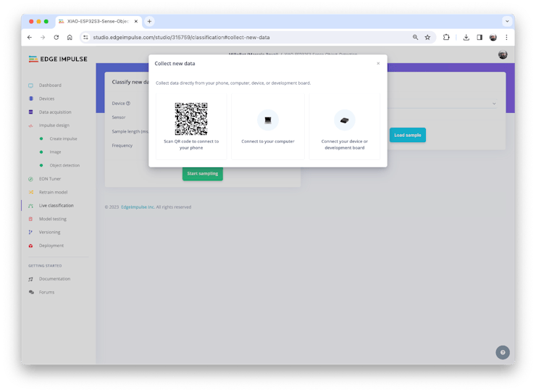
Task: Open Dashboard from the sidebar
Action: [50, 86]
